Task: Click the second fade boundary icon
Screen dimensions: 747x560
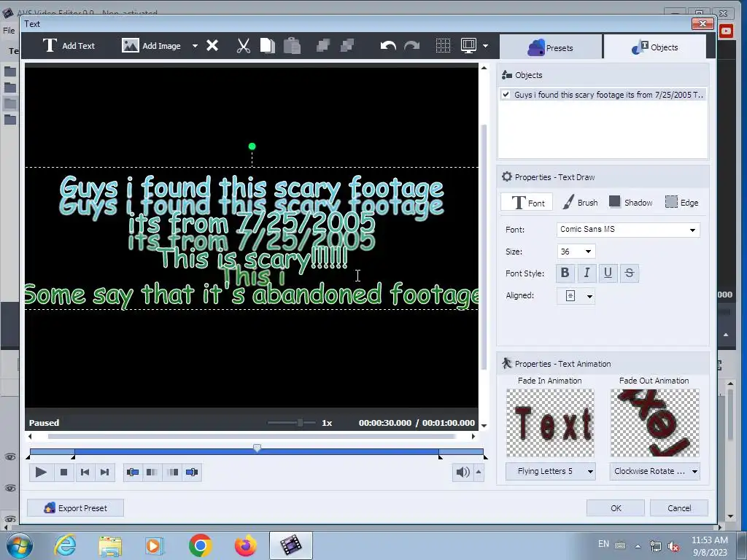Action: tap(152, 472)
